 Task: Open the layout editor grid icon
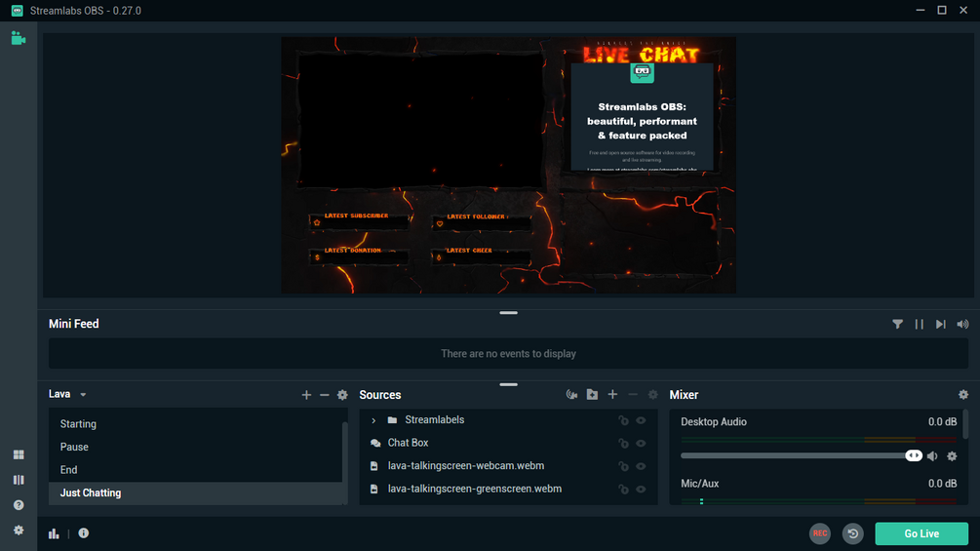click(x=19, y=454)
